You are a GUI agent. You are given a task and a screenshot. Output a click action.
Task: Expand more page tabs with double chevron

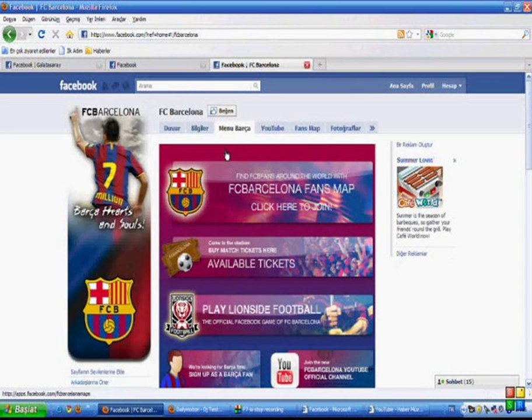(x=372, y=128)
